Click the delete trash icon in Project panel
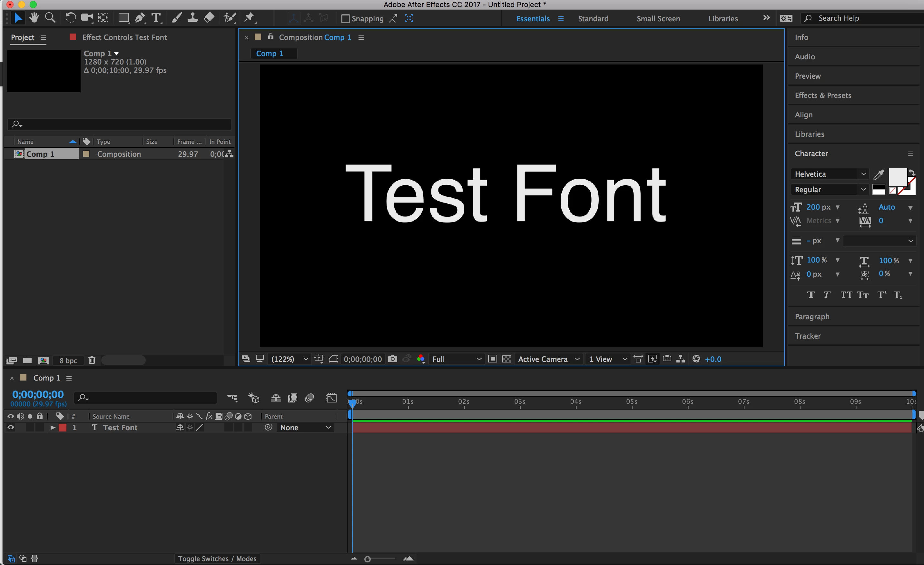The image size is (924, 565). click(92, 361)
